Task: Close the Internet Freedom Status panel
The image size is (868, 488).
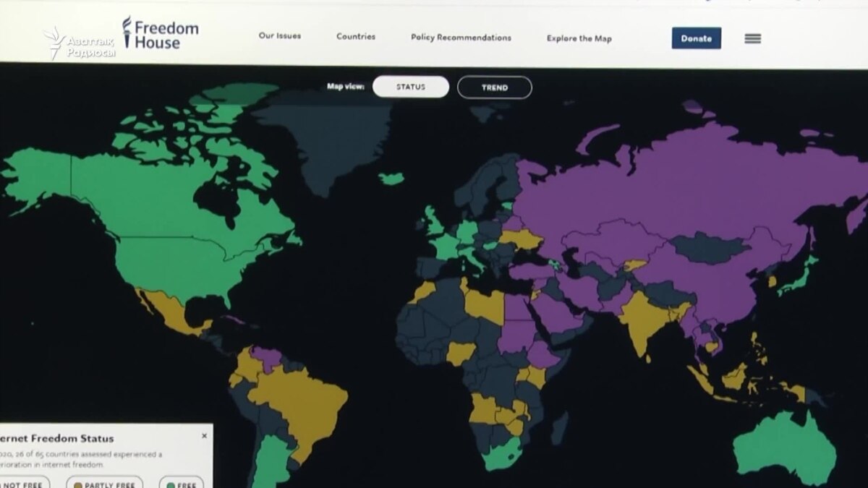Action: coord(204,436)
